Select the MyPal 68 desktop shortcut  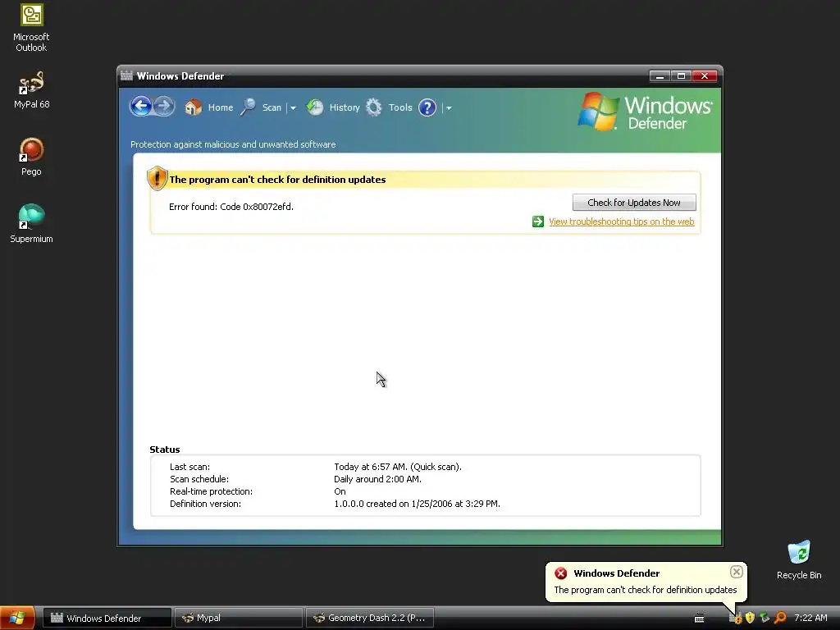31,90
